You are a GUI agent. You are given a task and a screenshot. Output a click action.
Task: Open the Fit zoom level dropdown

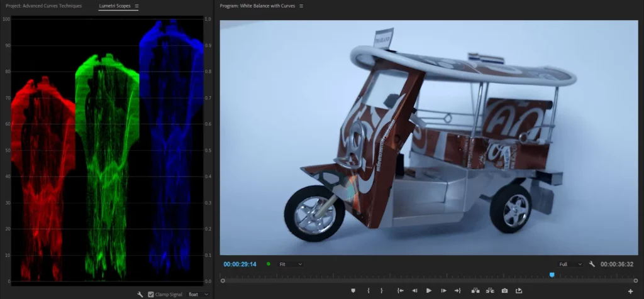(x=291, y=264)
